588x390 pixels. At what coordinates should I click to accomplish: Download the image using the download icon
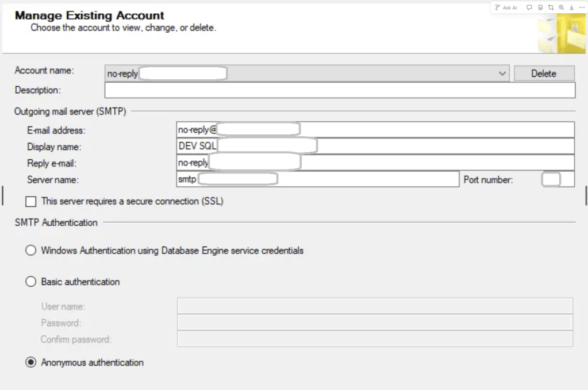tap(571, 7)
